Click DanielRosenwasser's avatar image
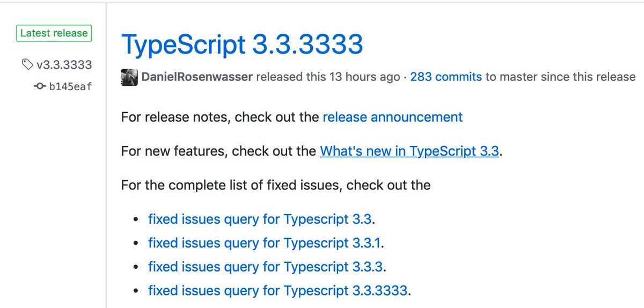 [130, 77]
